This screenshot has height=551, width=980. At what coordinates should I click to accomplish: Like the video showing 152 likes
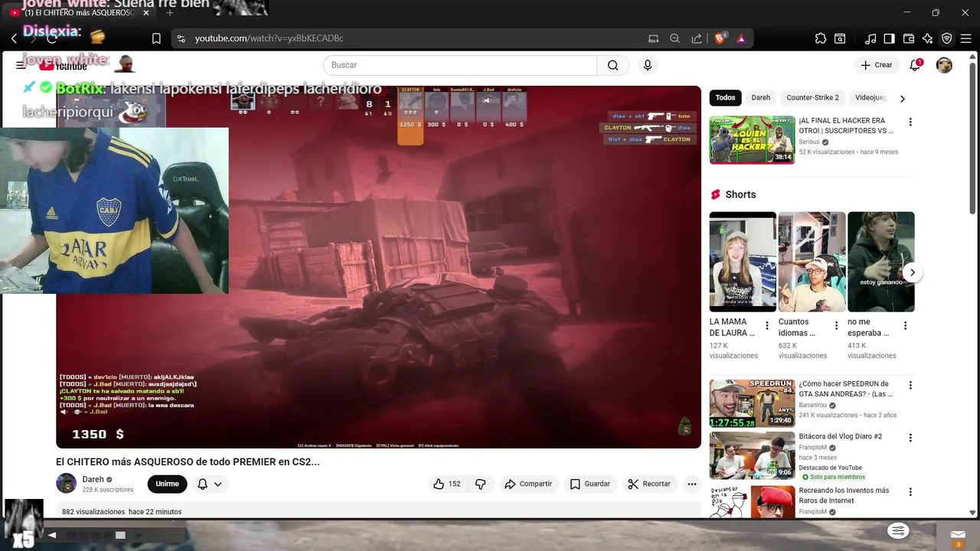447,484
